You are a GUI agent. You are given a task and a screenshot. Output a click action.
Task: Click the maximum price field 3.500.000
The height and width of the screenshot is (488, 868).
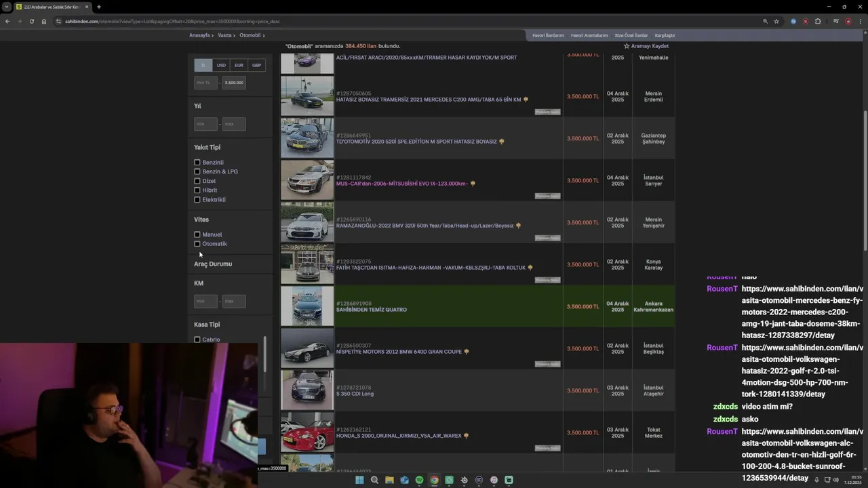pos(234,83)
